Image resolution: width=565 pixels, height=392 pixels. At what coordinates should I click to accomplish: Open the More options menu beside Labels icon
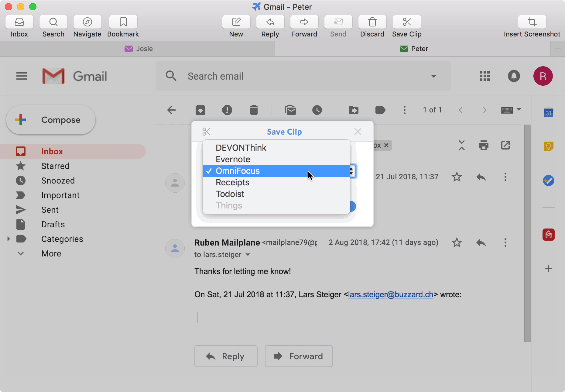(x=405, y=110)
